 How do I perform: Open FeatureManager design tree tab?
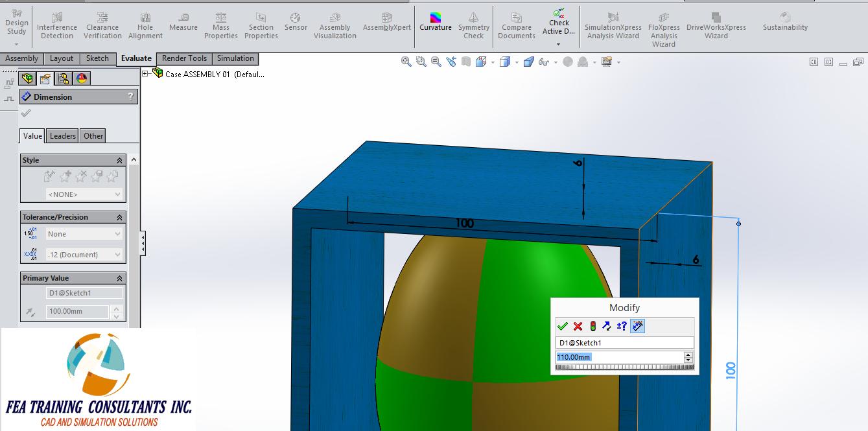tap(27, 78)
